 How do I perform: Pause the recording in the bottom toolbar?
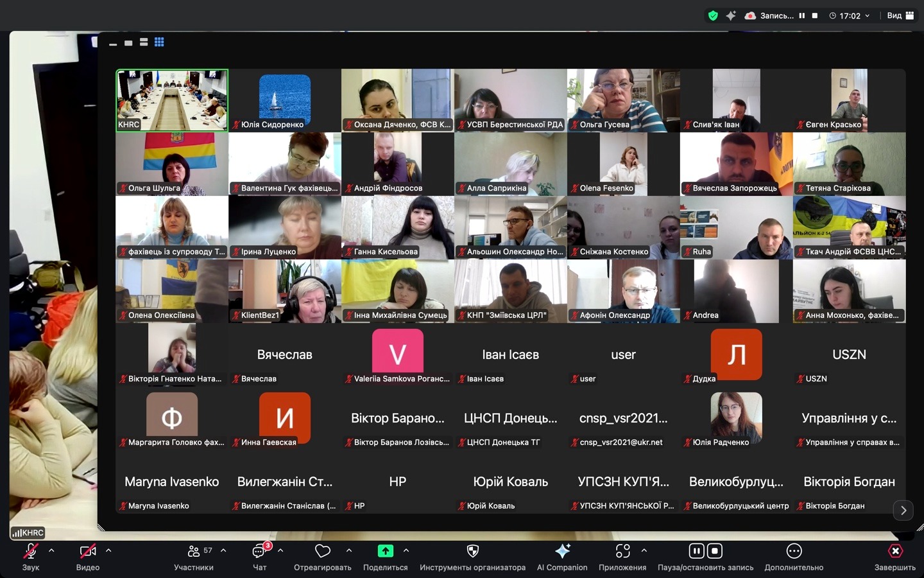click(696, 551)
